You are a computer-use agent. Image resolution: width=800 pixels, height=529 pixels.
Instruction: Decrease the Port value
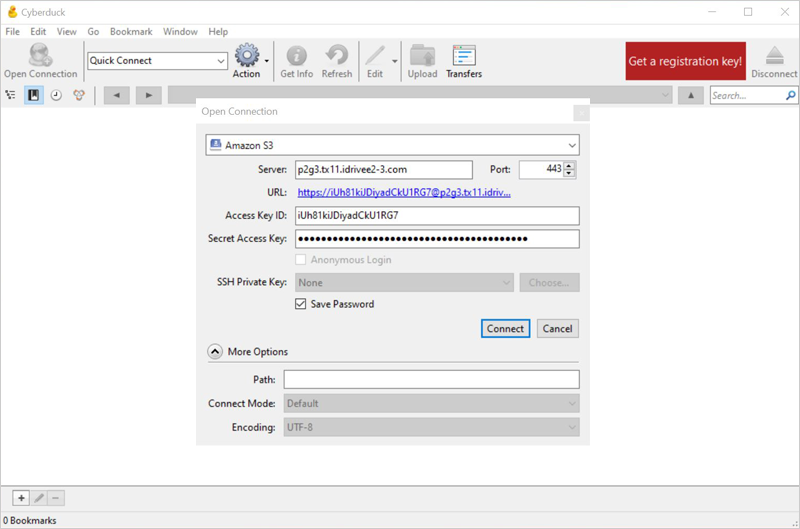click(x=569, y=173)
